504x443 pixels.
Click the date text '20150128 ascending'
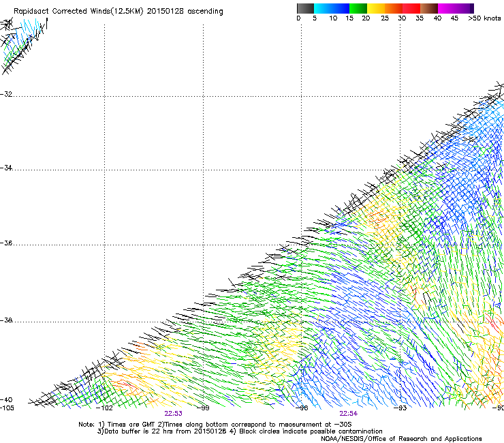185,12
